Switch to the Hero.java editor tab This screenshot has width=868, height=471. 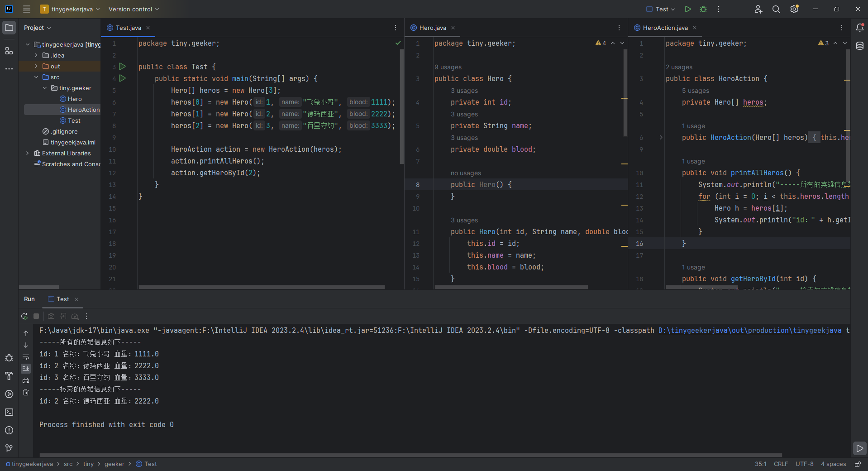(432, 28)
